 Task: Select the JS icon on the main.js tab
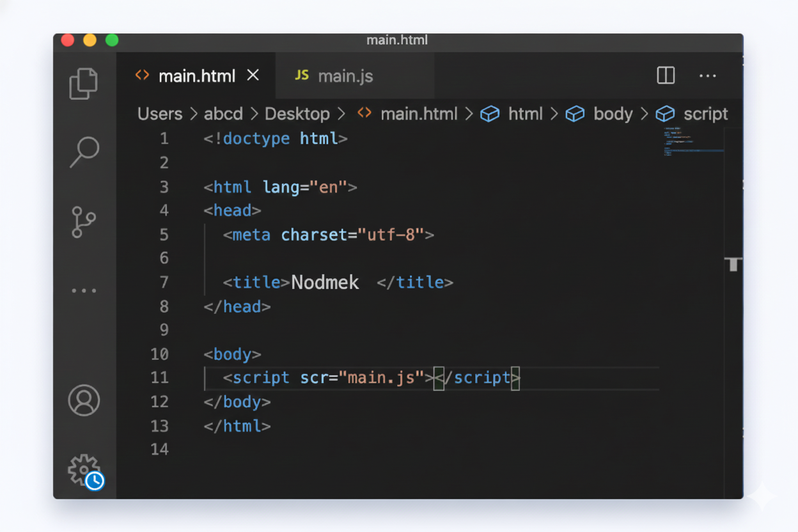tap(302, 75)
